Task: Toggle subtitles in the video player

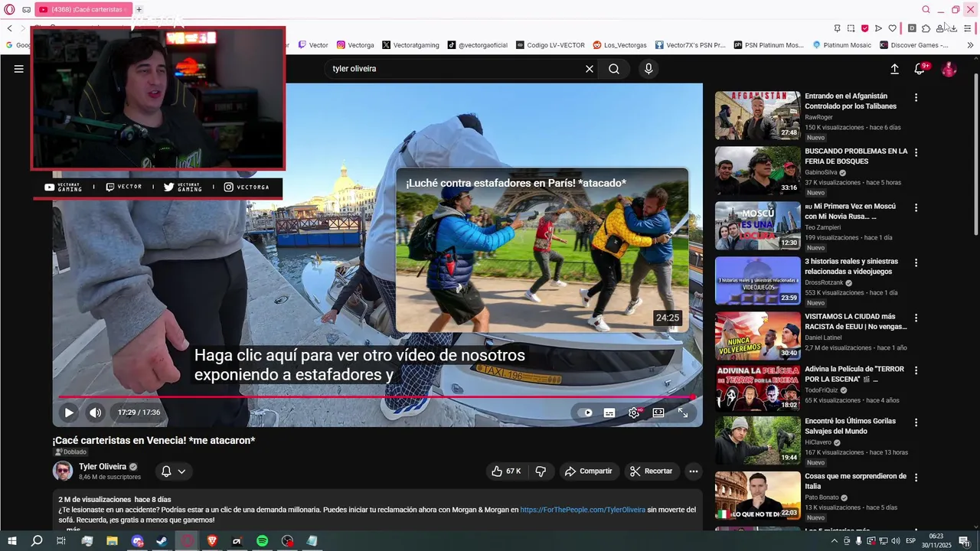Action: tap(609, 412)
